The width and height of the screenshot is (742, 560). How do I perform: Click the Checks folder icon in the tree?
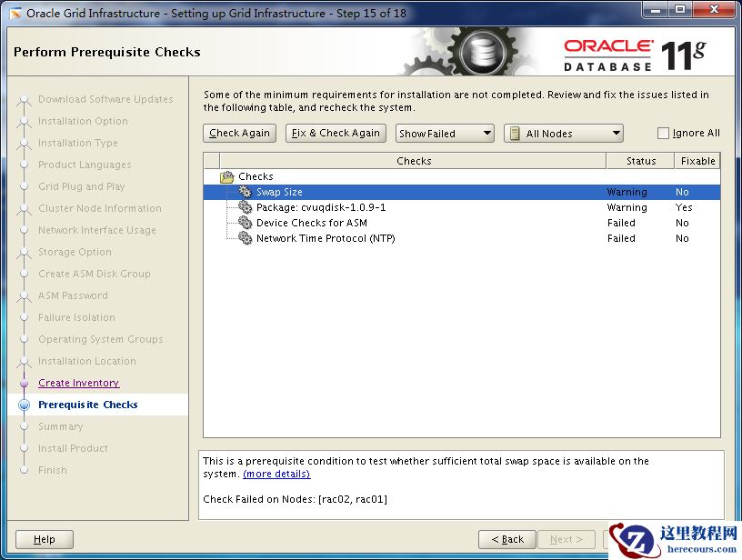227,177
